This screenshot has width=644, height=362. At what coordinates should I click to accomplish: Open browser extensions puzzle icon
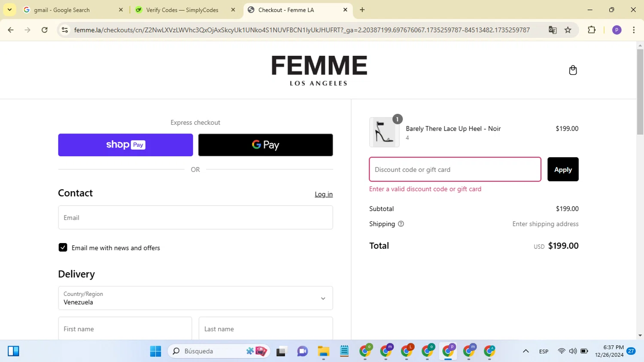pyautogui.click(x=592, y=30)
